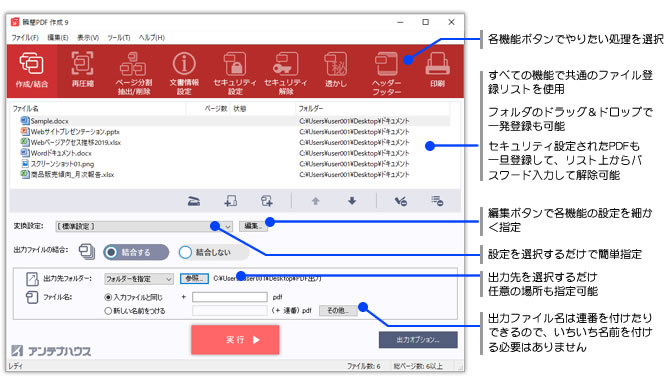This screenshot has width=670, height=379.
Task: Select the 結合しない radio option
Action: [213, 252]
